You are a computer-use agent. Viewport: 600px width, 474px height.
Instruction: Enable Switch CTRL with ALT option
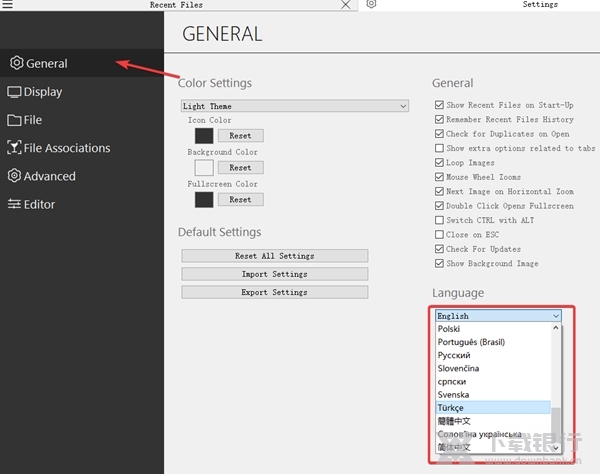point(439,220)
